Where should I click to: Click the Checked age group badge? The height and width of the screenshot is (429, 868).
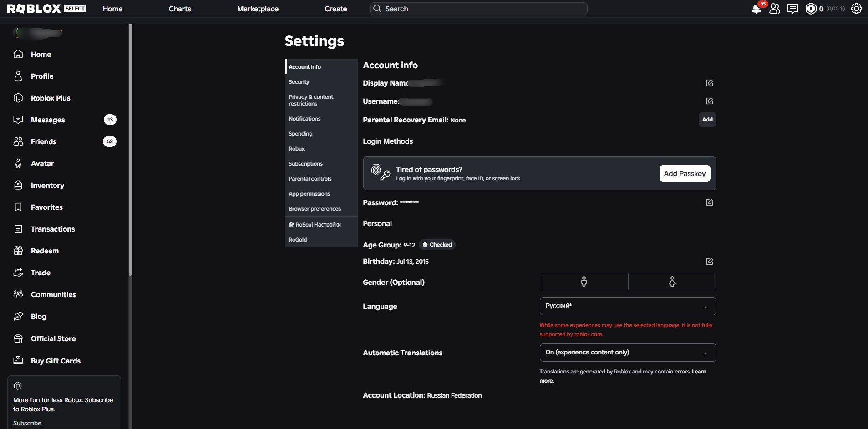[437, 245]
